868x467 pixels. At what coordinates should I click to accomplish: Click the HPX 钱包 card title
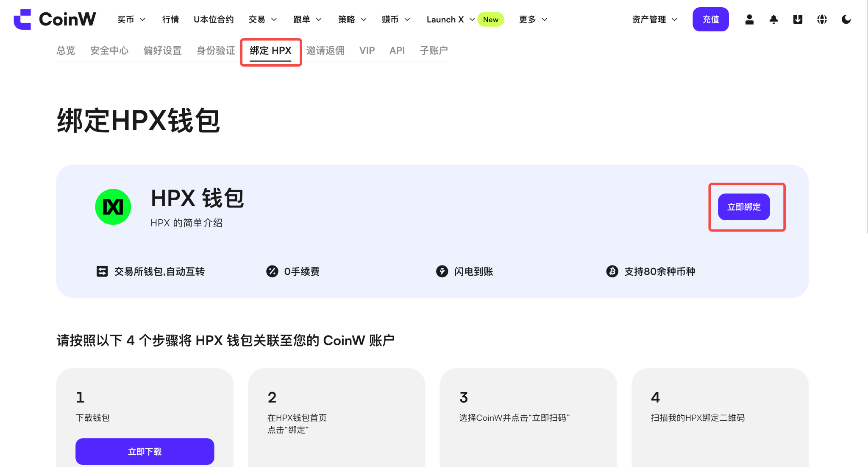coord(198,198)
